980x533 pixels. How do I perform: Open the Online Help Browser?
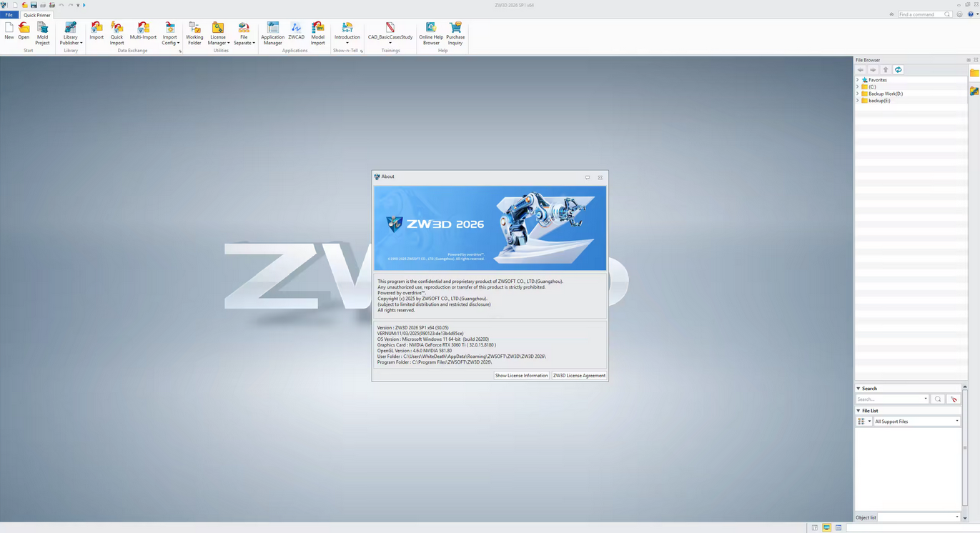click(431, 34)
